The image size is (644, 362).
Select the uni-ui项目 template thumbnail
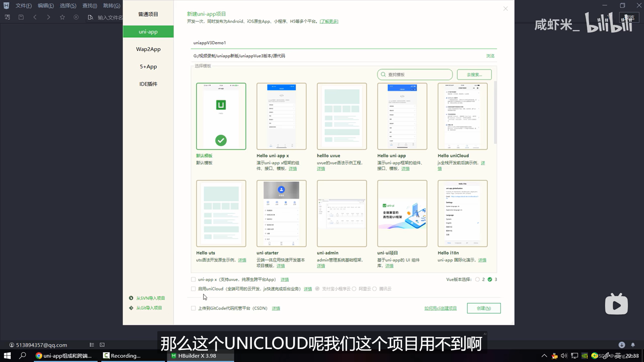[402, 214]
